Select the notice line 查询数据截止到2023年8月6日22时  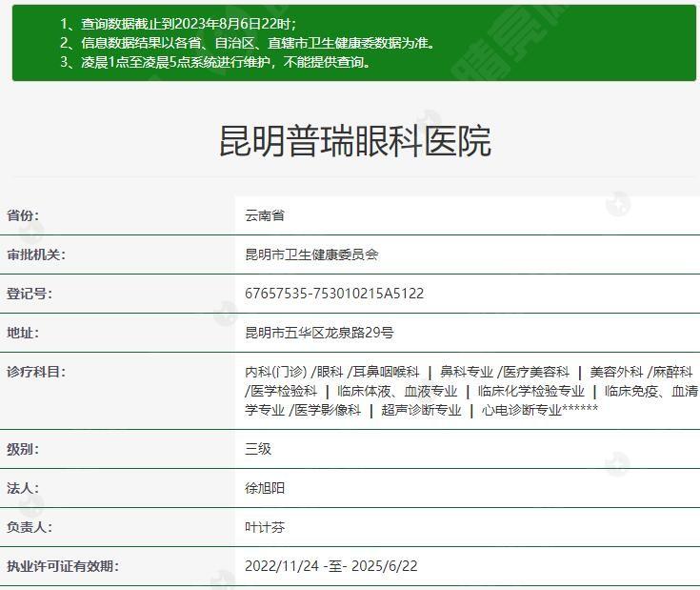178,24
